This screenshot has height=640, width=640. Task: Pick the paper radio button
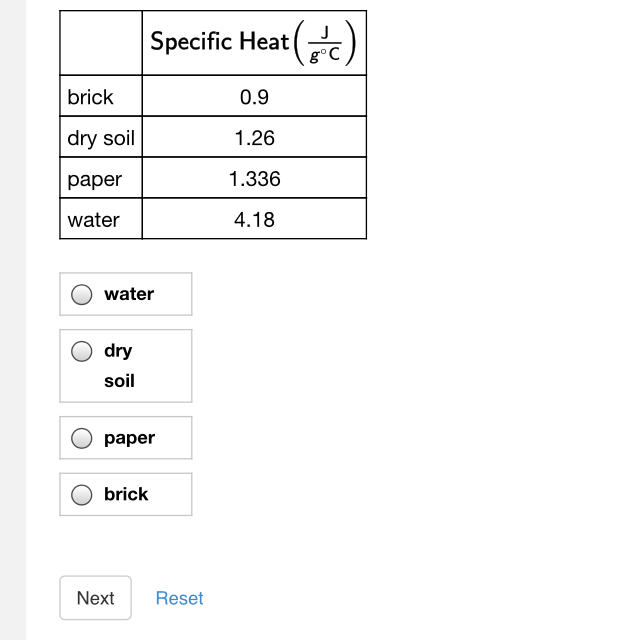click(x=84, y=438)
